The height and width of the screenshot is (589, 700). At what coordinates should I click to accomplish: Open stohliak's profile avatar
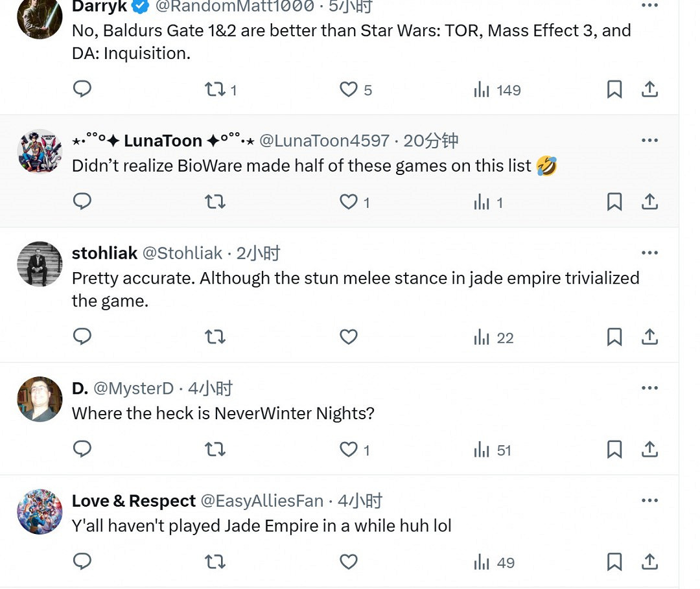pyautogui.click(x=40, y=264)
